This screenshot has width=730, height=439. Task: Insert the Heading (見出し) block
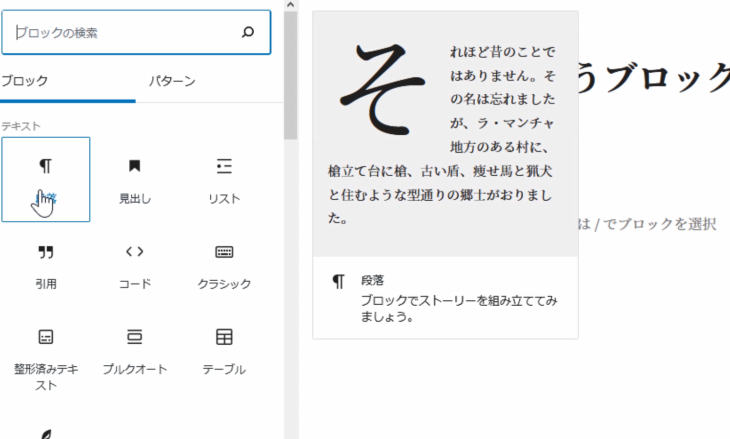(x=135, y=179)
